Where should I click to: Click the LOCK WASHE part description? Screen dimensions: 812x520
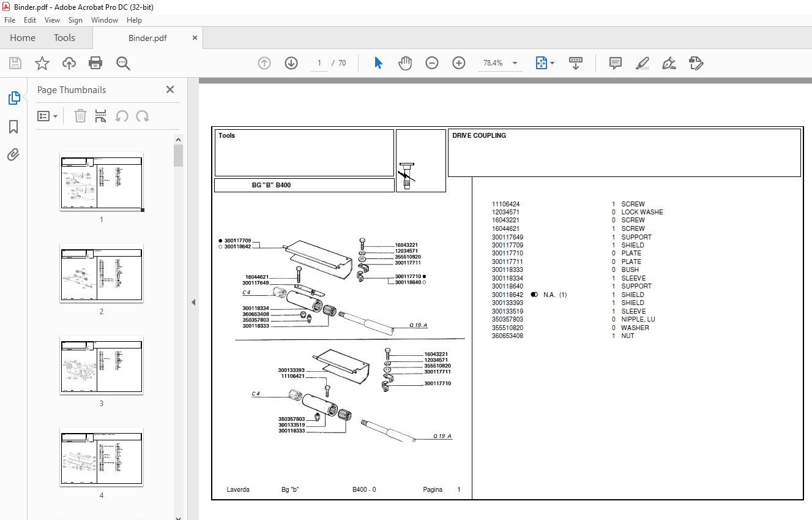pos(642,212)
